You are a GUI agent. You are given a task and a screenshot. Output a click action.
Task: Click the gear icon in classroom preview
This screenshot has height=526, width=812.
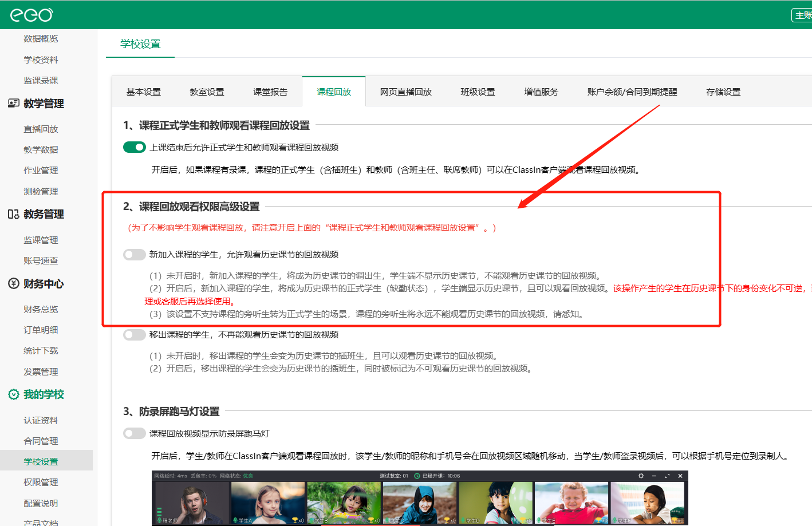coord(641,476)
